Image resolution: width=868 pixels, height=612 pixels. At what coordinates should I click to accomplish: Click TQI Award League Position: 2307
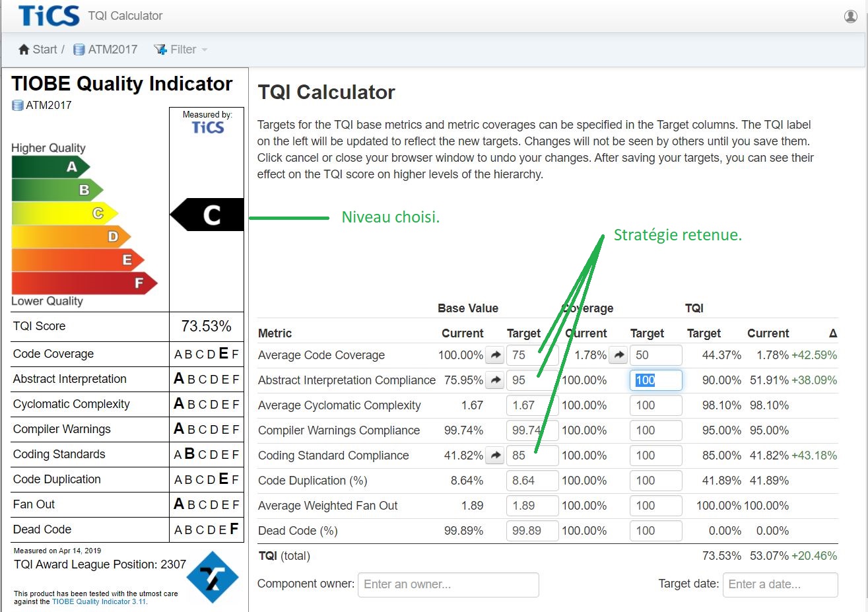(100, 564)
